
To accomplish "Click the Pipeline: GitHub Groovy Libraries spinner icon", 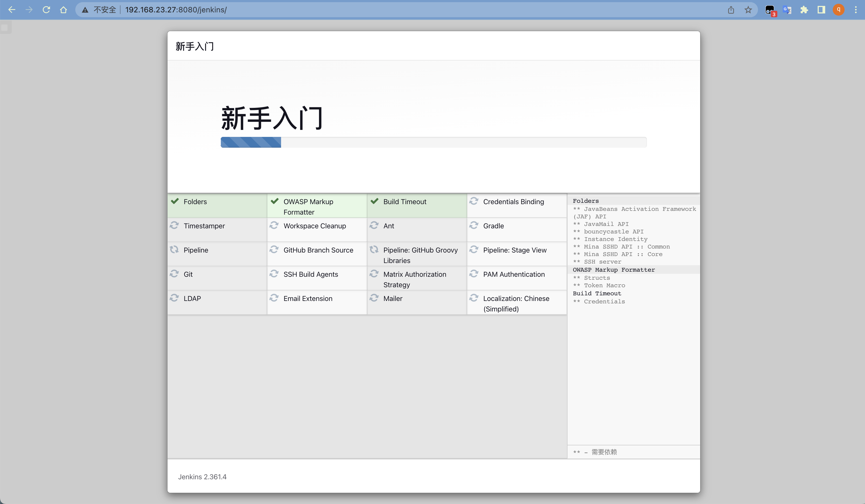I will point(374,249).
